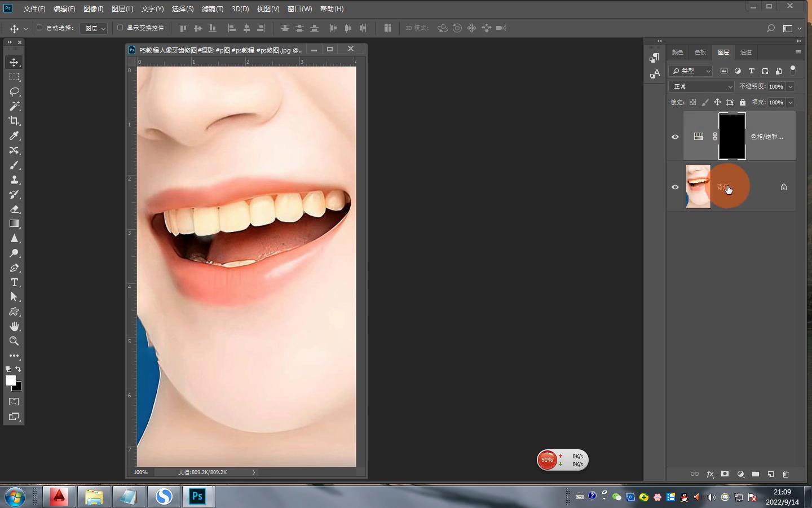Select the Crop tool
This screenshot has width=812, height=508.
pyautogui.click(x=14, y=121)
